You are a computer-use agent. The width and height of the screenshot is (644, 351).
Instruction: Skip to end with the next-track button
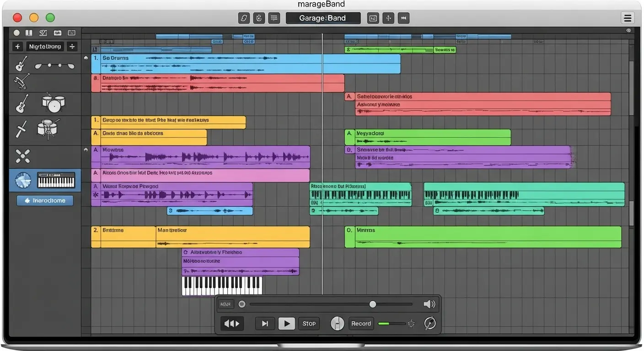(265, 324)
